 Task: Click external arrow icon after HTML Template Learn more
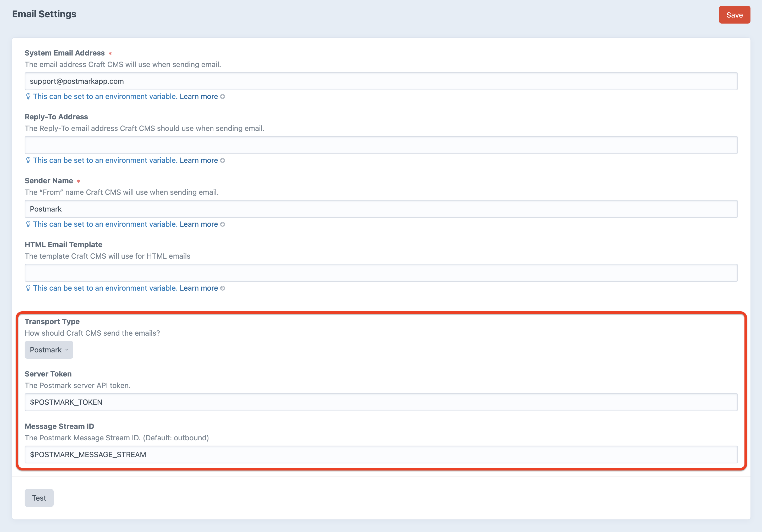223,288
